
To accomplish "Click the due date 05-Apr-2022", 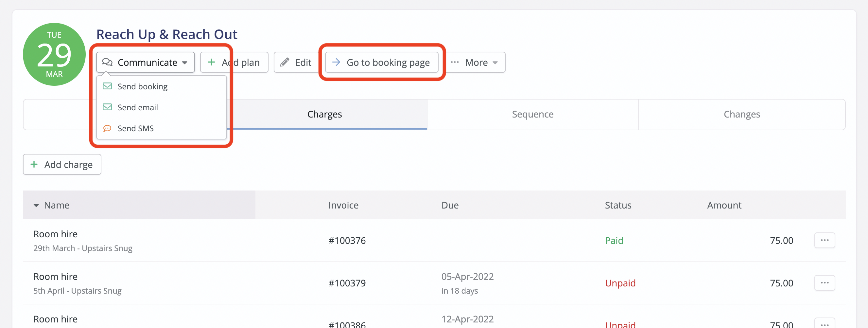I will coord(467,276).
